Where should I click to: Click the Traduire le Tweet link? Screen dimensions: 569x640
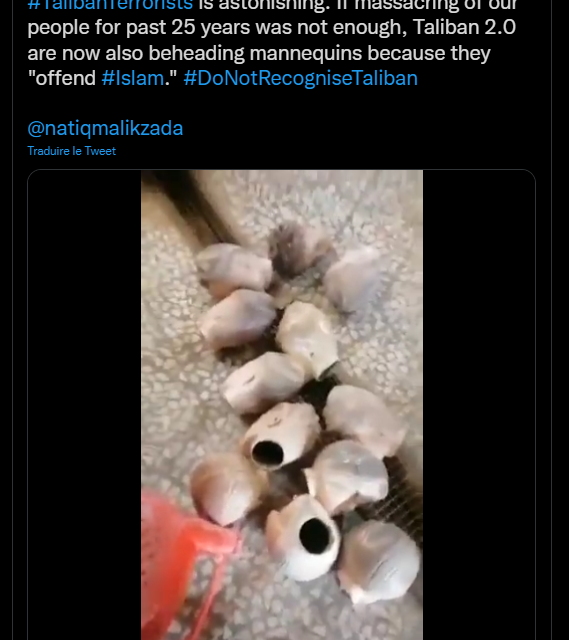click(x=71, y=151)
